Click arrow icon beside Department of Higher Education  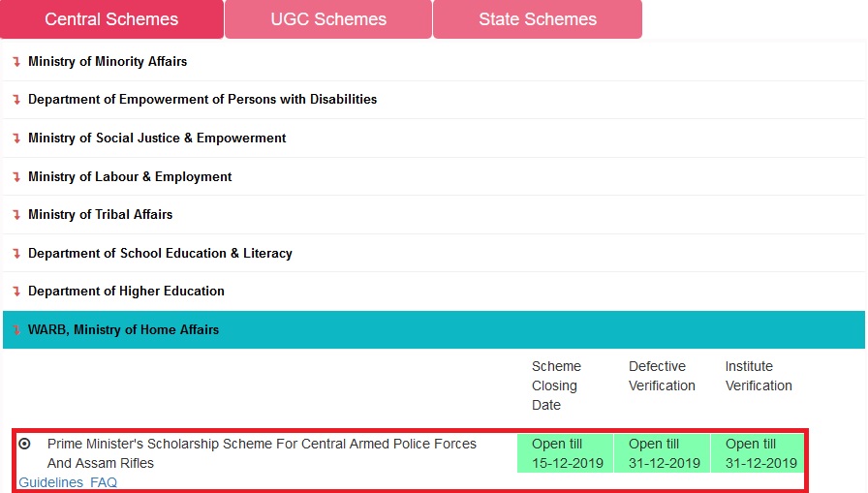click(x=16, y=292)
